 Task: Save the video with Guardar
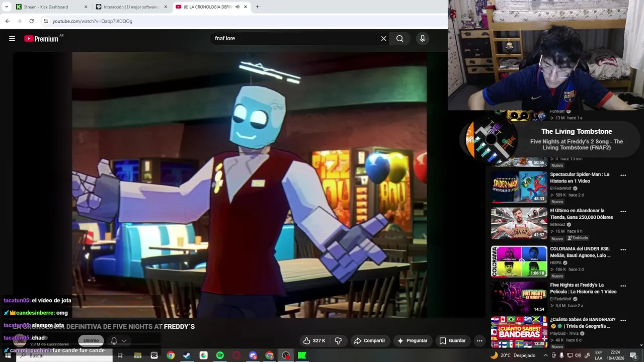453,341
